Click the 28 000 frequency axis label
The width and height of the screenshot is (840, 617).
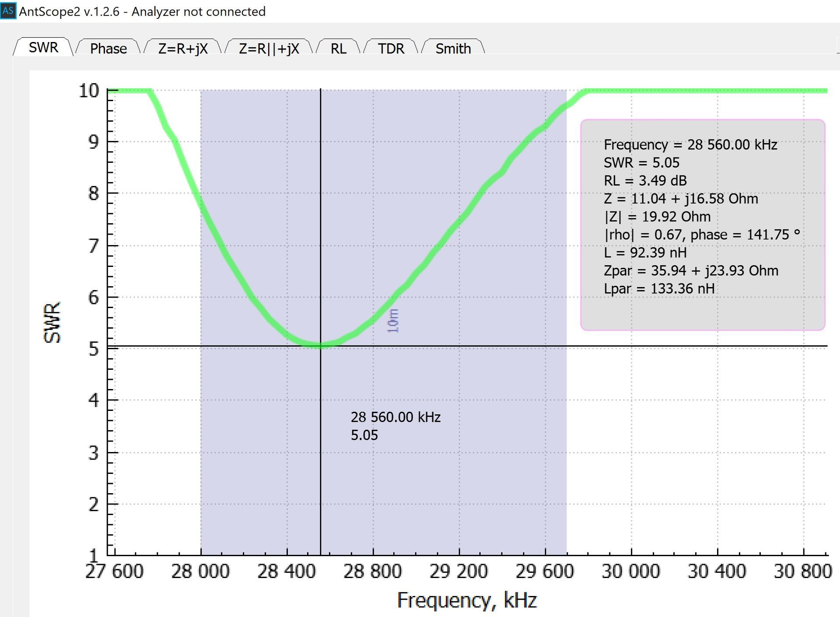pyautogui.click(x=200, y=571)
